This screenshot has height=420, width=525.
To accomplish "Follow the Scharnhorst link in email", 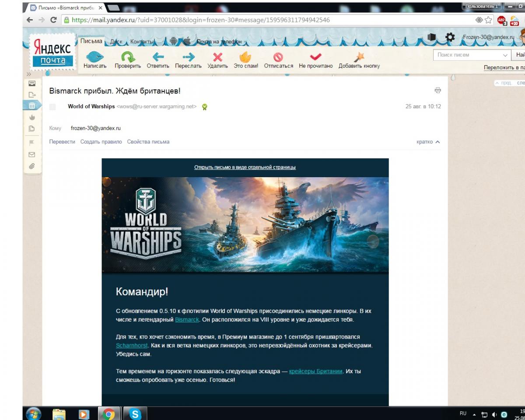I will pyautogui.click(x=132, y=346).
